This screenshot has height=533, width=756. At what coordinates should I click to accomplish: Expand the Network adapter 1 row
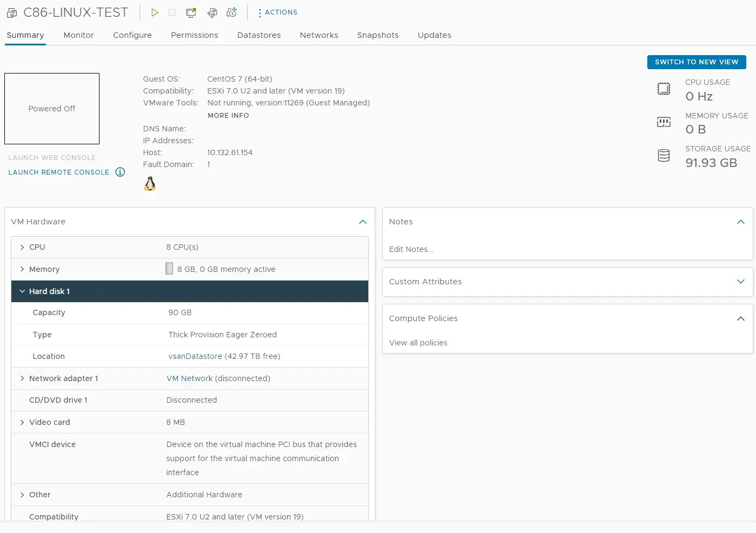22,378
